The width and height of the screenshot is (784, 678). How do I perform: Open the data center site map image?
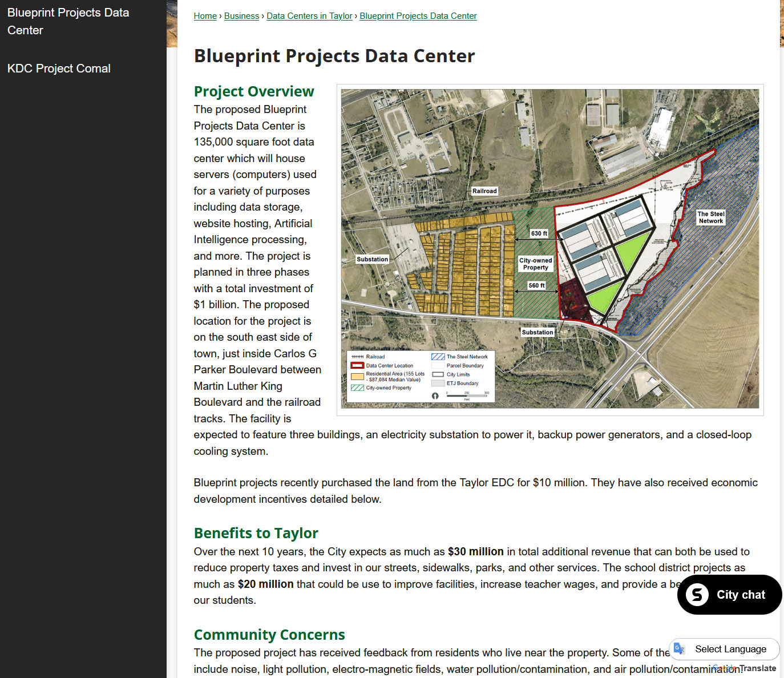point(550,249)
